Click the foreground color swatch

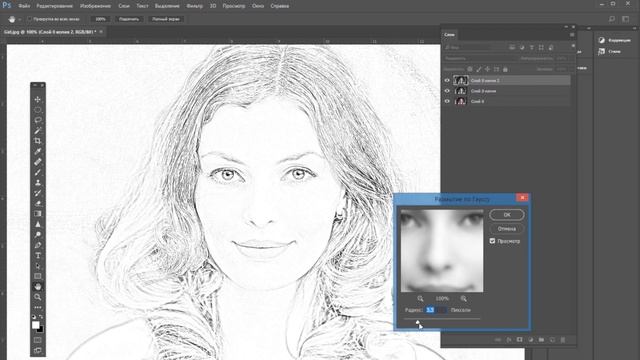36,325
